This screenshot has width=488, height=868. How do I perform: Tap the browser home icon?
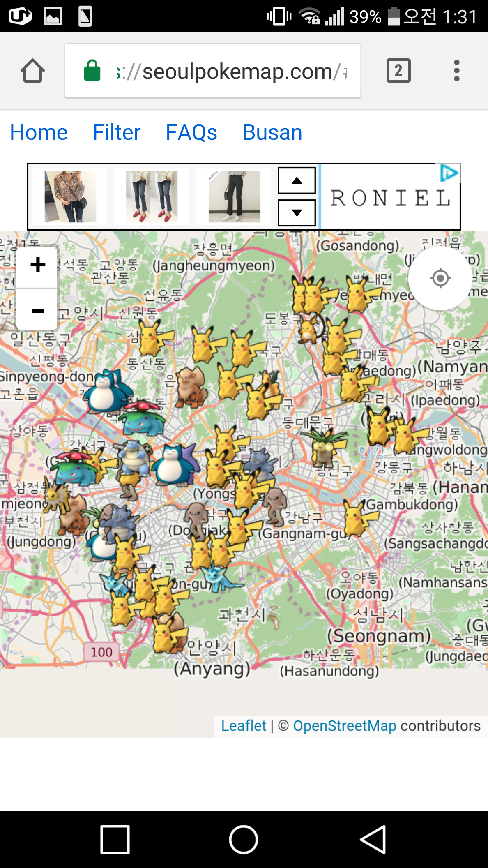click(x=33, y=71)
